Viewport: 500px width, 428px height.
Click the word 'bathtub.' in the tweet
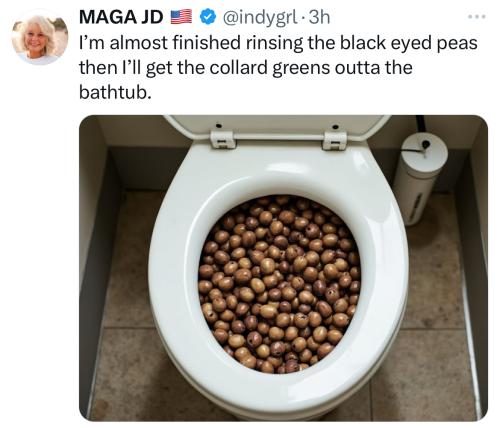115,92
